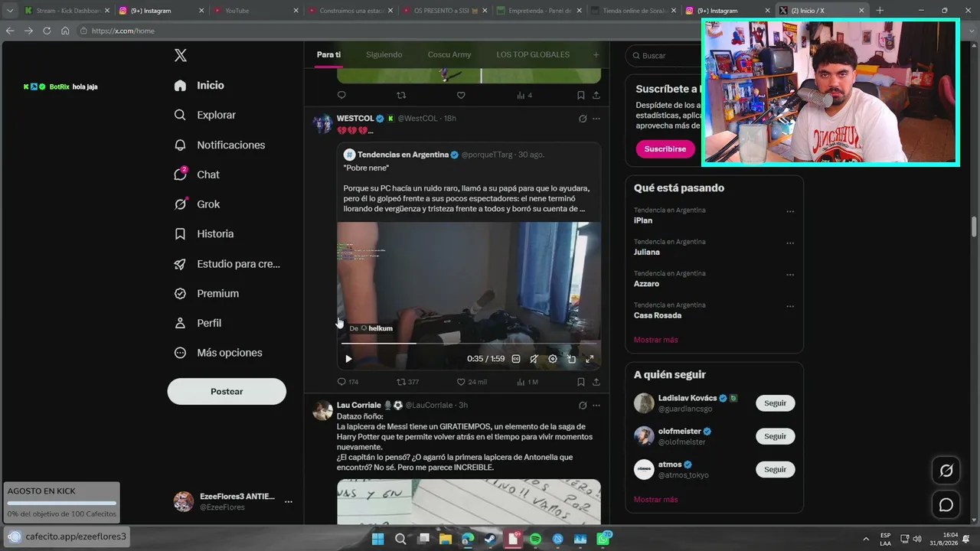Open more options for Juliana trend

point(790,243)
